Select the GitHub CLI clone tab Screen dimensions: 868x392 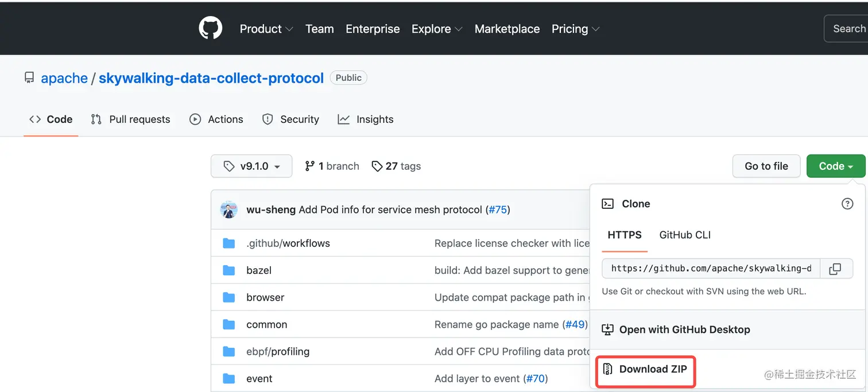pyautogui.click(x=685, y=235)
